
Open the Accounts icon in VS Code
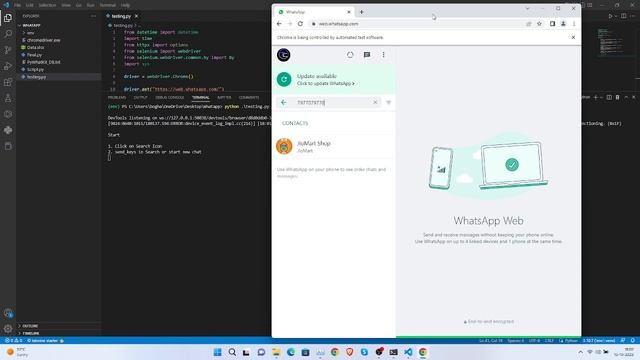coord(8,313)
